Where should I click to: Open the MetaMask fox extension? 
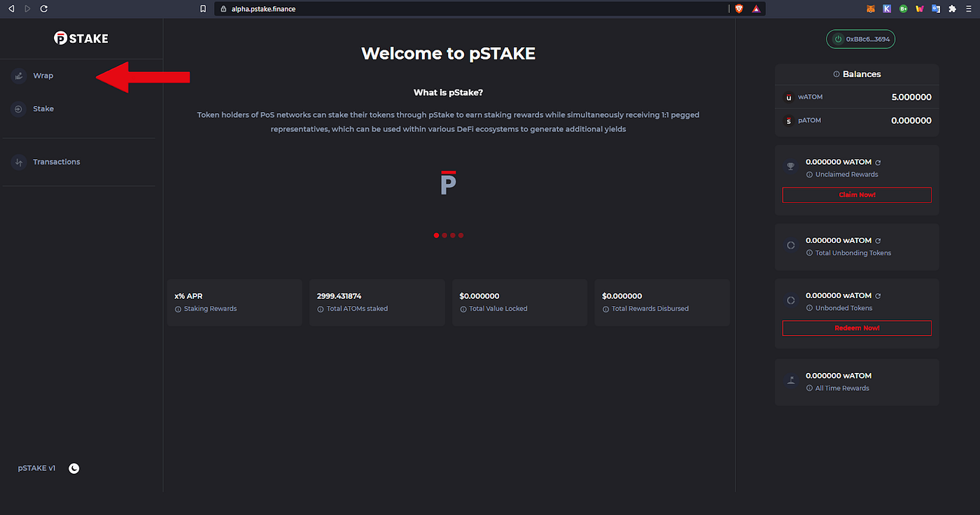(x=871, y=8)
